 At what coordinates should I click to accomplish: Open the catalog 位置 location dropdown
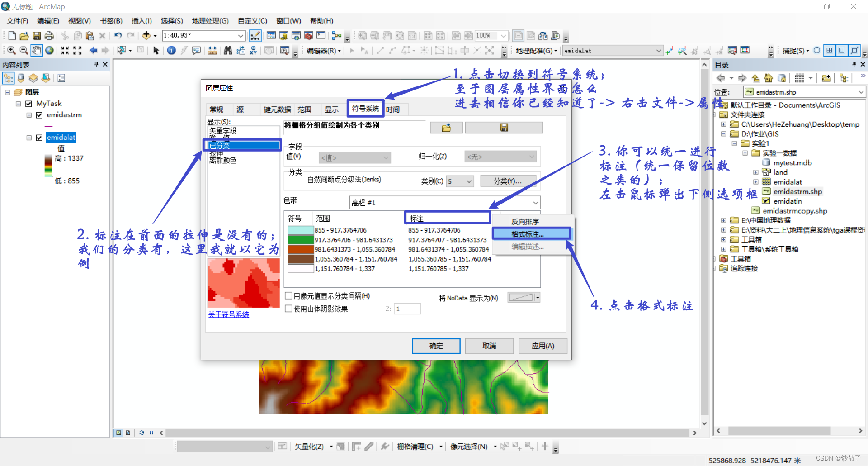(x=861, y=92)
